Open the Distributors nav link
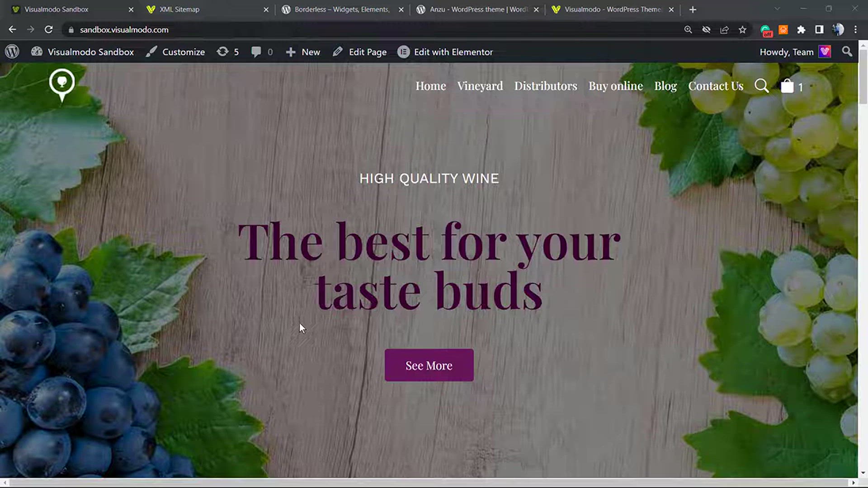Viewport: 868px width, 488px height. coord(546,86)
